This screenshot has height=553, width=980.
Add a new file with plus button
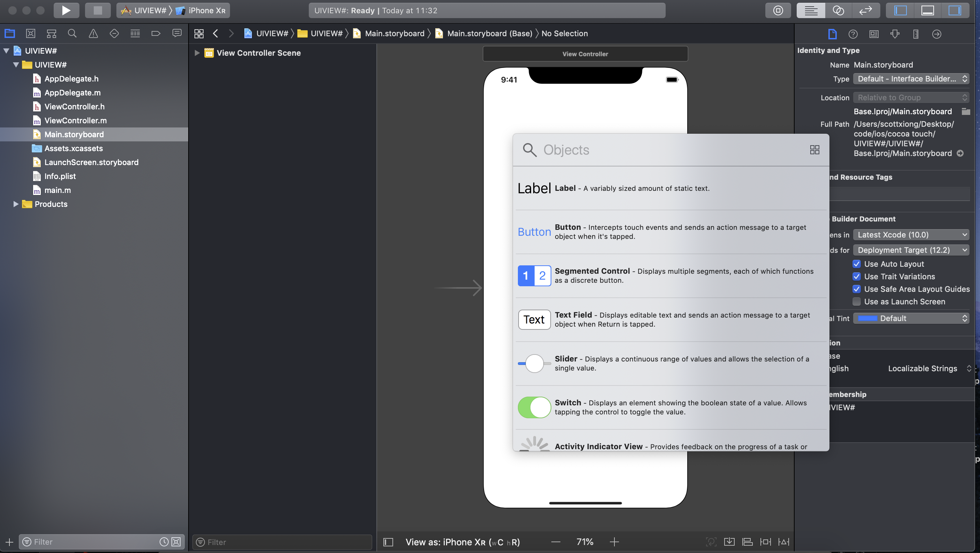(9, 542)
